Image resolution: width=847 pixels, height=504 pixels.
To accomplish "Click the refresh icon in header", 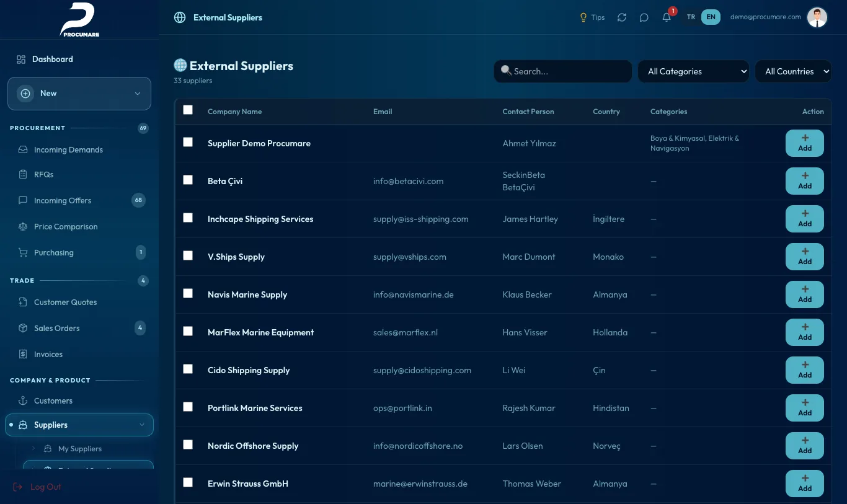I will pos(622,17).
